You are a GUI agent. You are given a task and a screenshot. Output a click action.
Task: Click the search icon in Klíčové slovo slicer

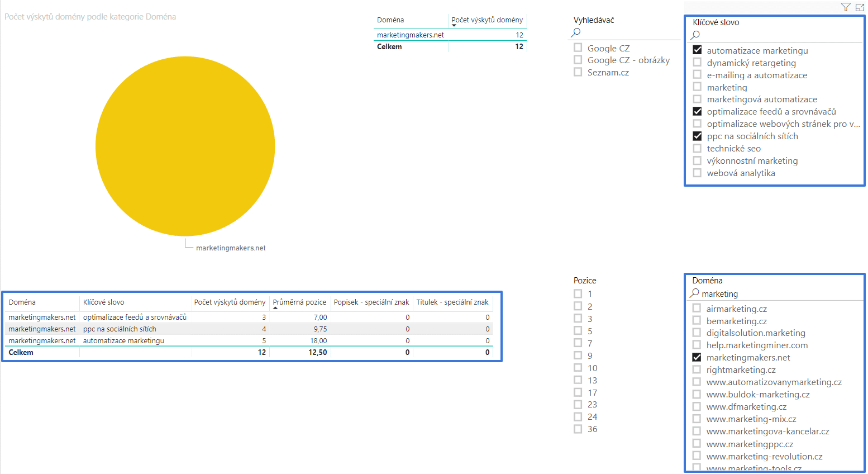pyautogui.click(x=695, y=35)
